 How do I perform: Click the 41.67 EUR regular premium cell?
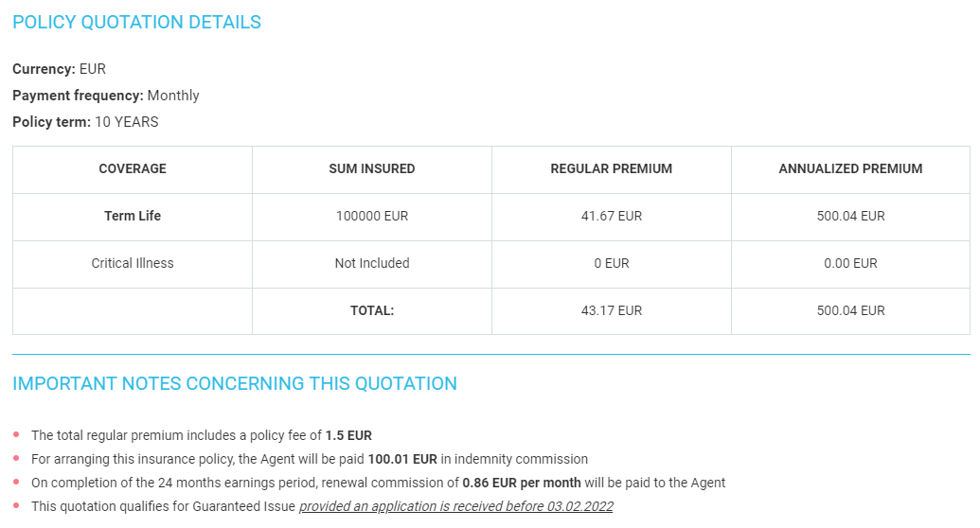click(611, 216)
